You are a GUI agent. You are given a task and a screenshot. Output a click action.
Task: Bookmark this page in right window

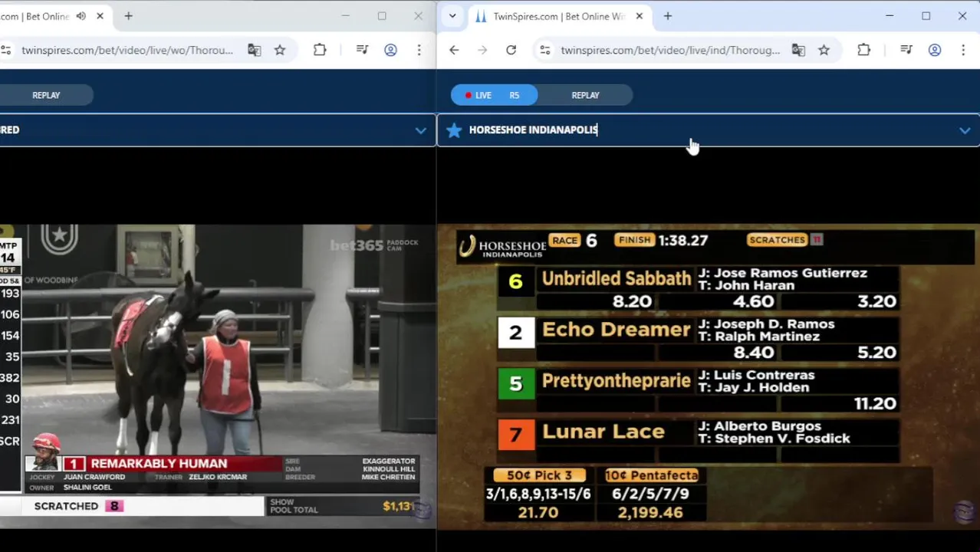(x=824, y=51)
